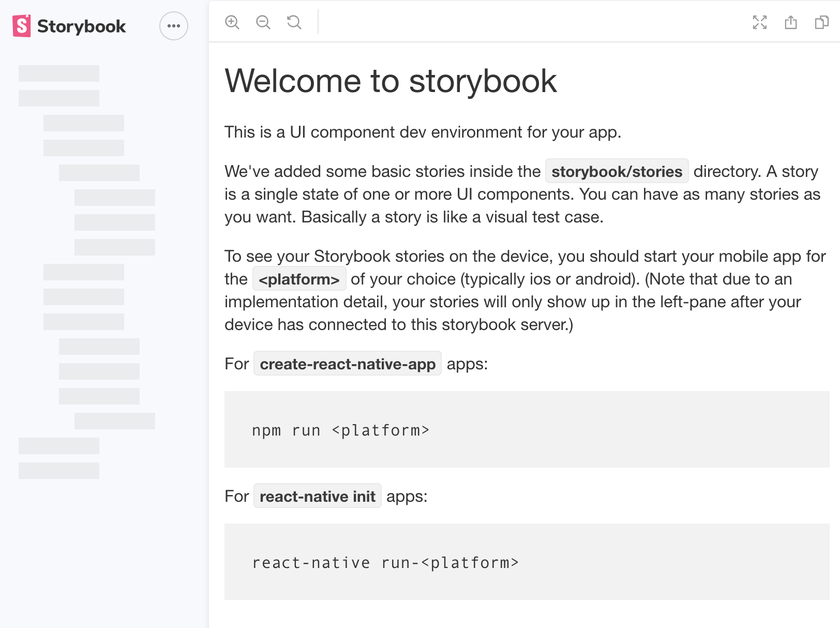This screenshot has width=840, height=628.
Task: Click the paragraph starting "To see your Storybook"
Action: [x=525, y=290]
